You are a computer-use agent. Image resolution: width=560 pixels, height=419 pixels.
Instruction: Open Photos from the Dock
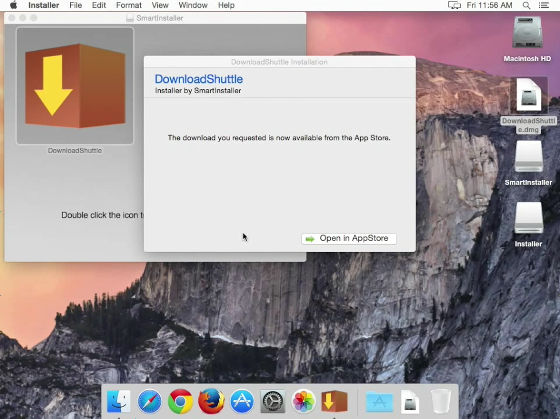(304, 401)
